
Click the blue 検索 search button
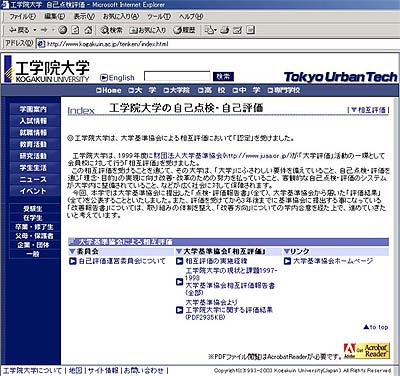click(x=223, y=76)
